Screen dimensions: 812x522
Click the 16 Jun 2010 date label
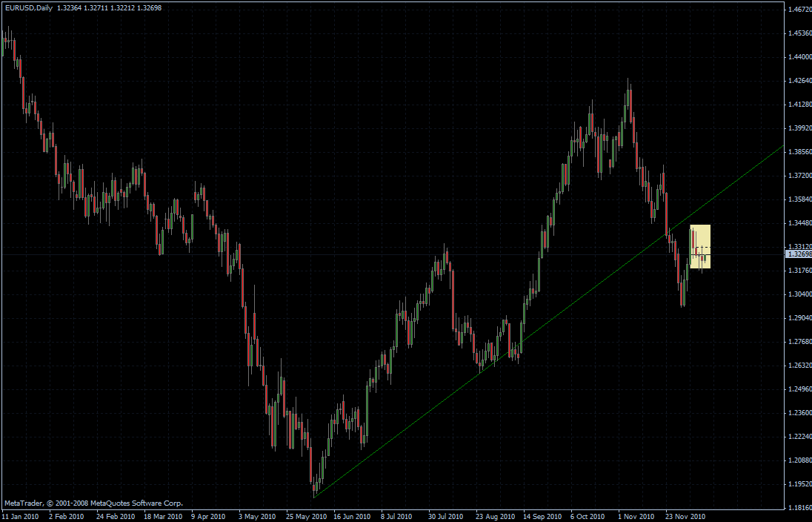tap(352, 516)
